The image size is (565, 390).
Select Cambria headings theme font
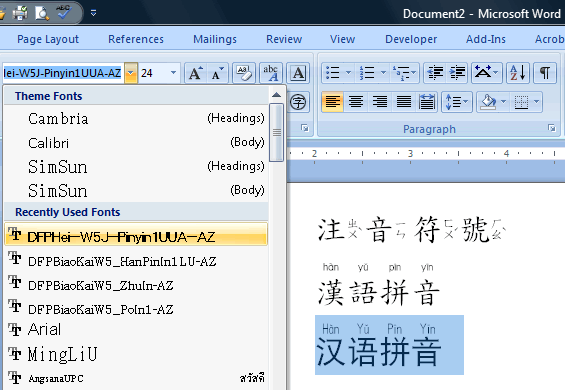(x=136, y=118)
